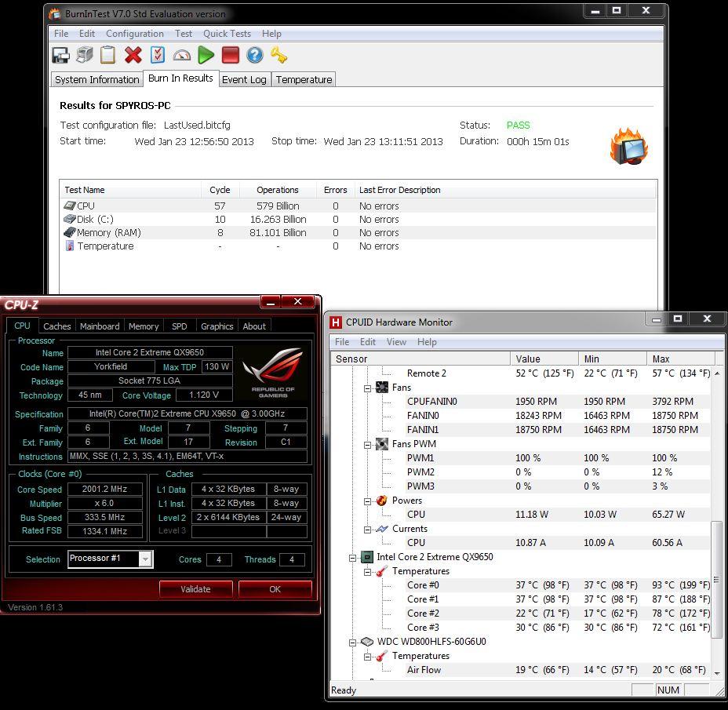This screenshot has height=710, width=728.
Task: Collapse the Fans PWM tree node
Action: (x=367, y=445)
